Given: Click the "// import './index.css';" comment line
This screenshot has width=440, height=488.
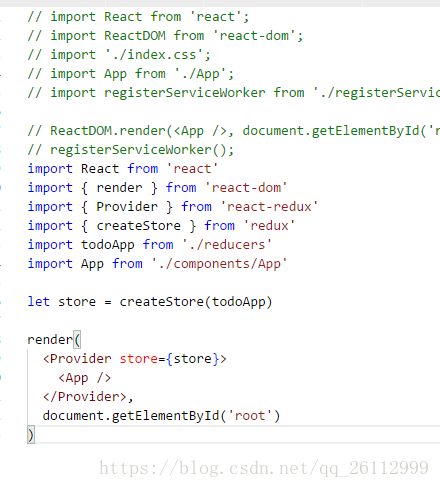Looking at the screenshot, I should coord(119,55).
